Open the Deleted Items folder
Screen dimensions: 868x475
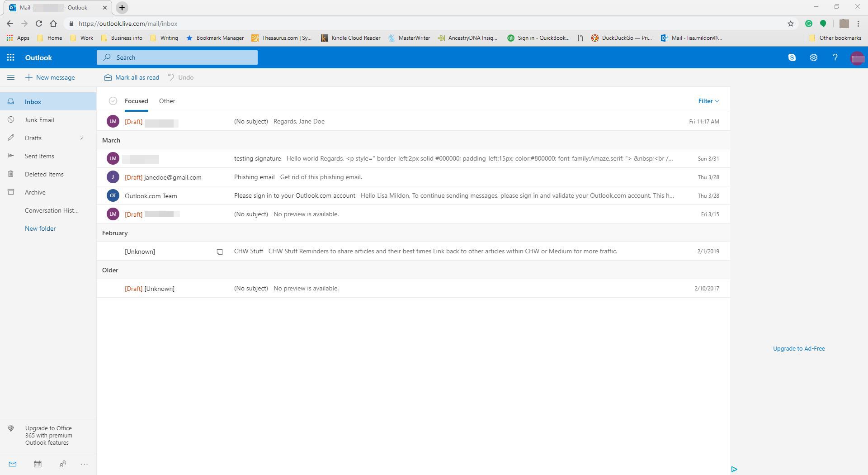[x=48, y=174]
